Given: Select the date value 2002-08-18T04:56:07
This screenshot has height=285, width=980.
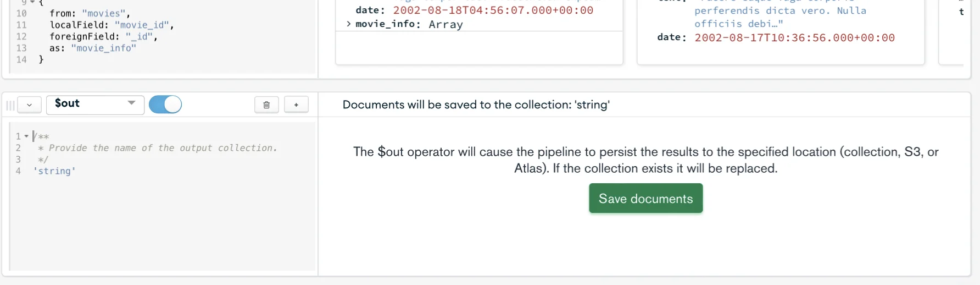Looking at the screenshot, I should click(x=493, y=10).
